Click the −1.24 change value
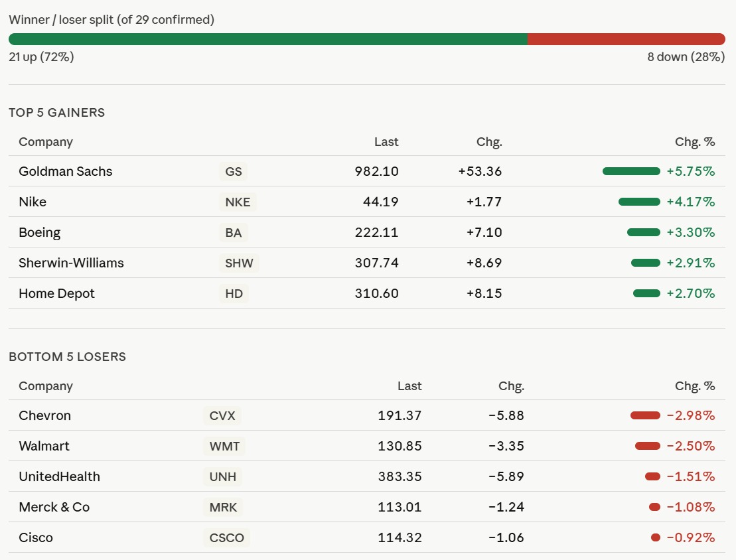 pyautogui.click(x=506, y=507)
